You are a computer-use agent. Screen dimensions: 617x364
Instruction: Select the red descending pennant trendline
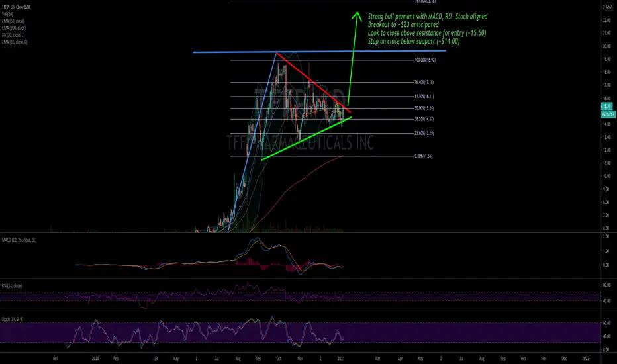point(313,83)
